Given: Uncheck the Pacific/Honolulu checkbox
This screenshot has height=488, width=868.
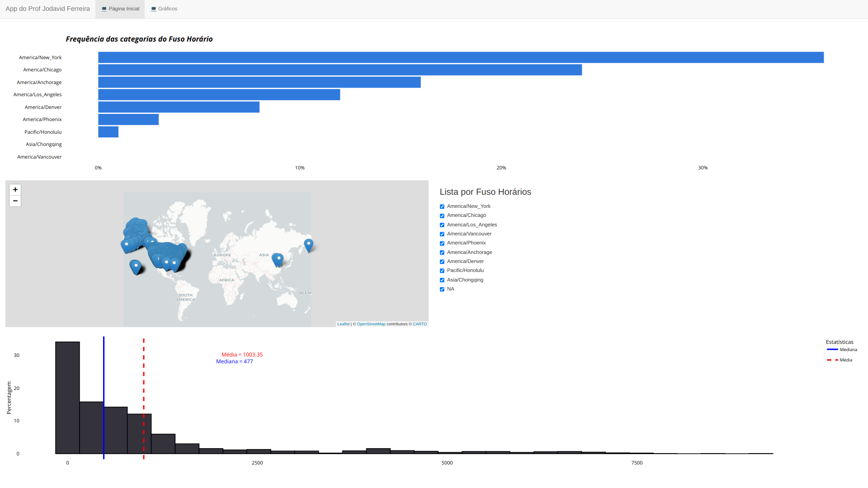Looking at the screenshot, I should click(442, 271).
